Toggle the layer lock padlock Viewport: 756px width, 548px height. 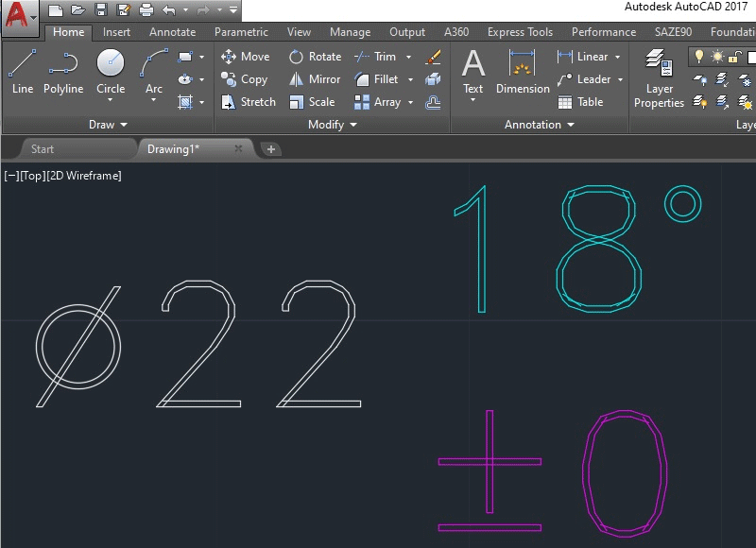coord(734,57)
